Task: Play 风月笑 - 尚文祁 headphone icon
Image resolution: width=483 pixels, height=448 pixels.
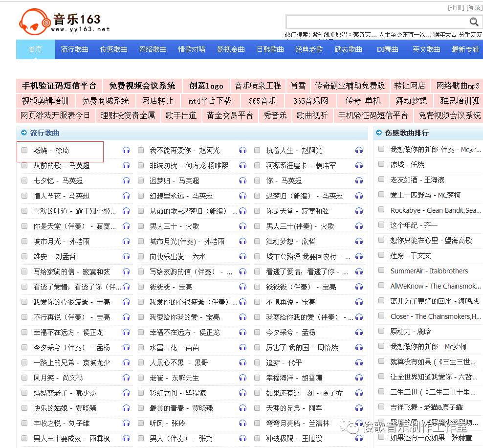Action: click(126, 378)
